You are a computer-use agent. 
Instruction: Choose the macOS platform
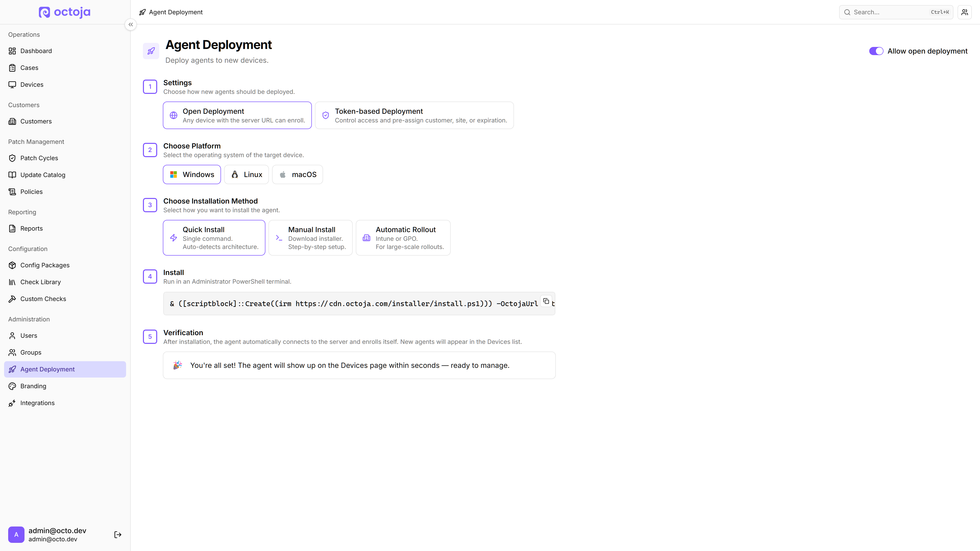click(298, 174)
